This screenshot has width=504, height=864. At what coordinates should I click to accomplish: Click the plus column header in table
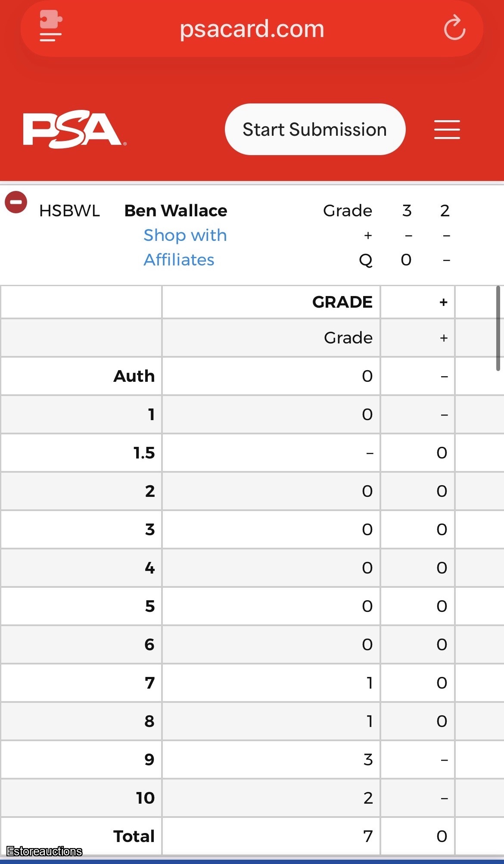(x=443, y=302)
